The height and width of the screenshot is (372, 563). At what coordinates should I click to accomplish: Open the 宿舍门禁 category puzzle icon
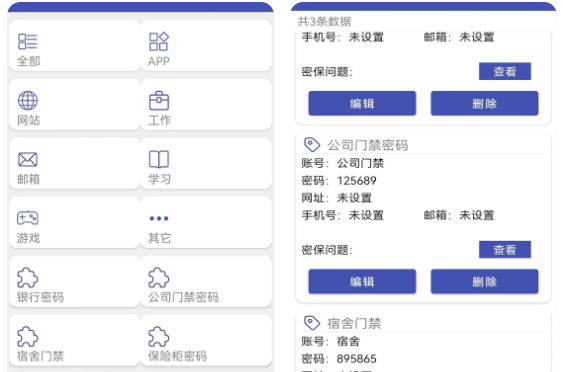[27, 336]
